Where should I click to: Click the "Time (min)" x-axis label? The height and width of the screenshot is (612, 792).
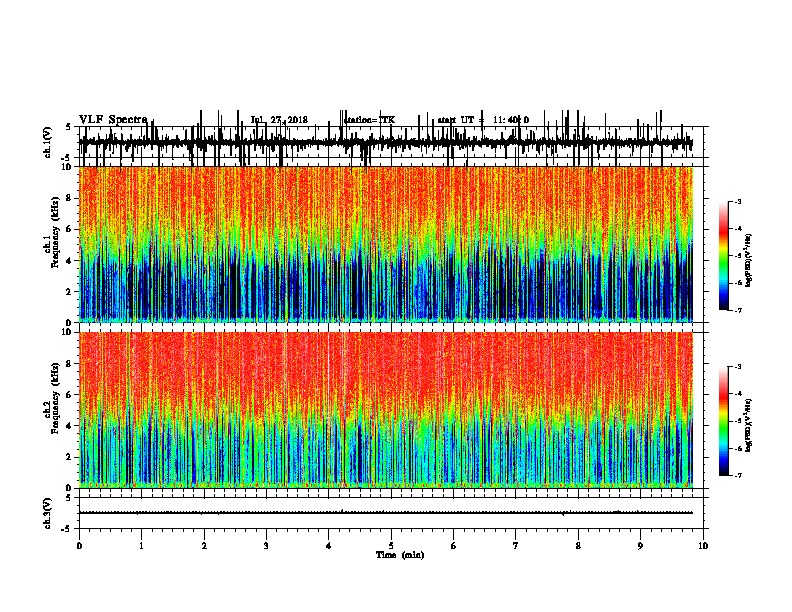click(x=400, y=555)
